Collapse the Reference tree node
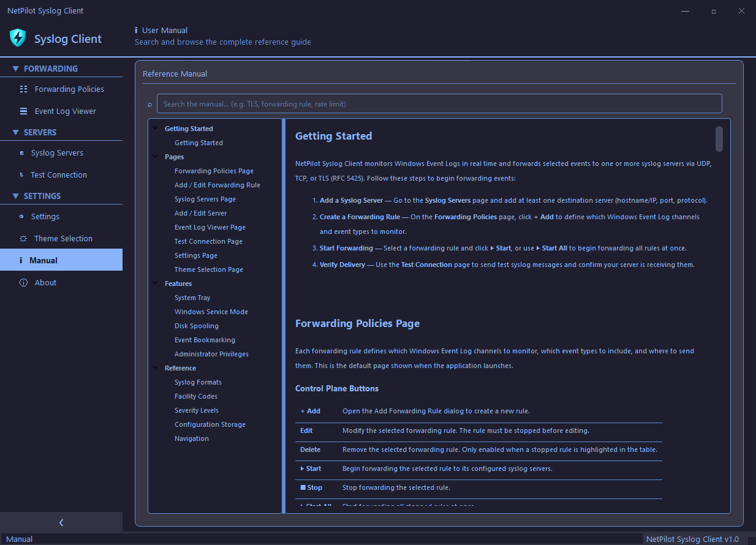 click(156, 368)
